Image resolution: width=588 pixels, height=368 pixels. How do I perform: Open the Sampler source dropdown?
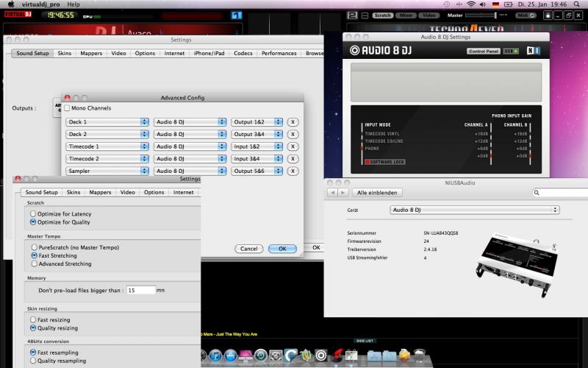(x=107, y=171)
